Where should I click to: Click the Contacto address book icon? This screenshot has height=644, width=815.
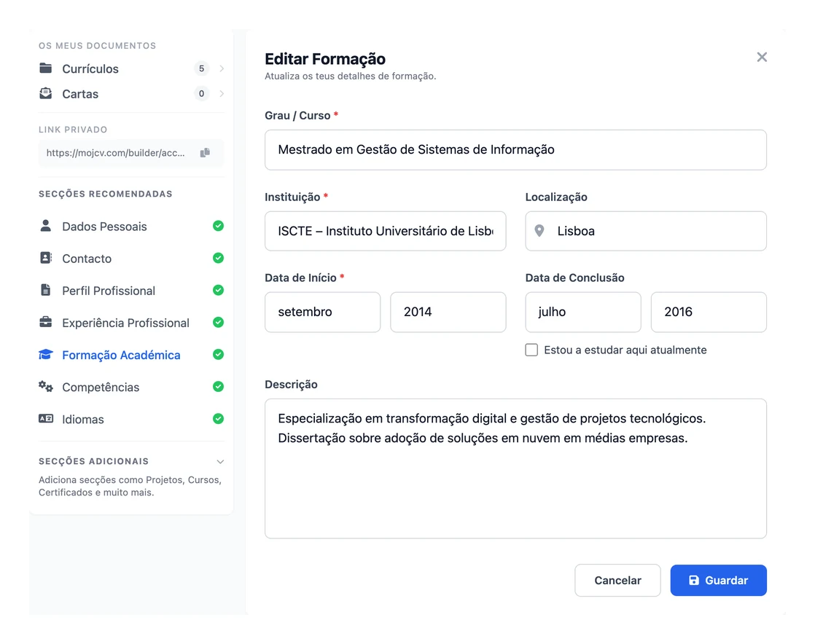(46, 258)
